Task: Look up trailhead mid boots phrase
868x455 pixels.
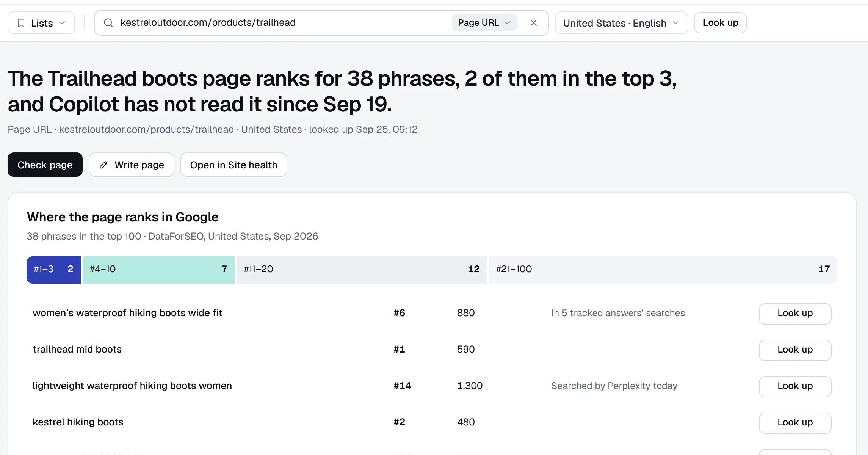Action: coord(795,350)
